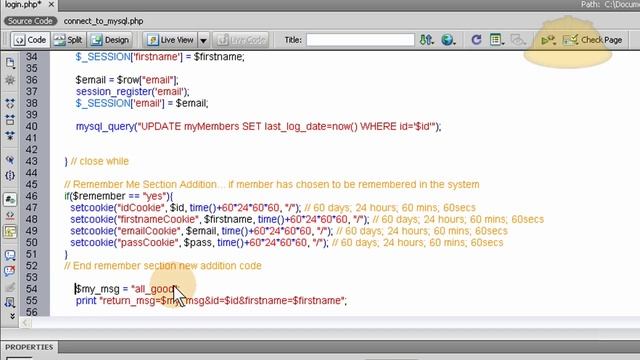Toggle Highlight Invalid Code icon
This screenshot has width=640, height=360.
pyautogui.click(x=10, y=215)
